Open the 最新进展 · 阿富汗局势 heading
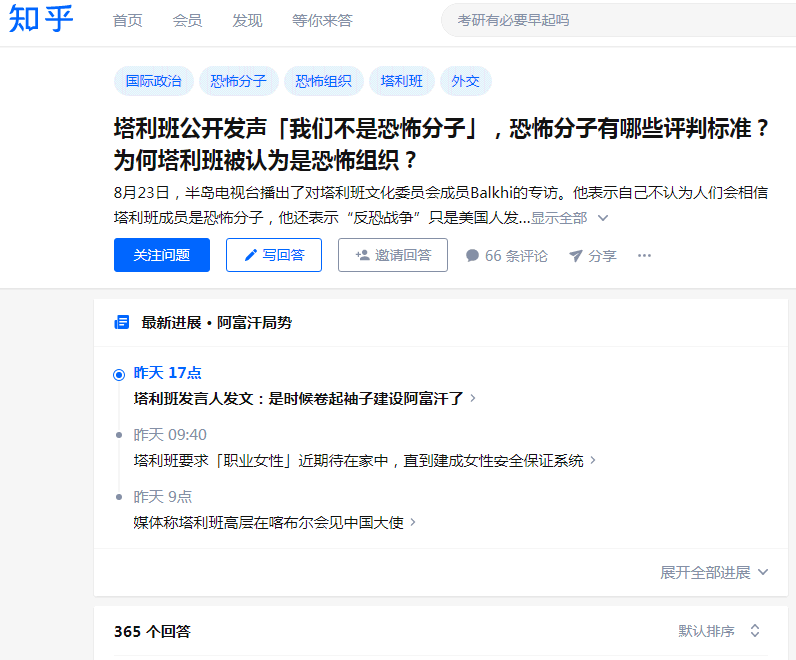The image size is (796, 660). [217, 322]
